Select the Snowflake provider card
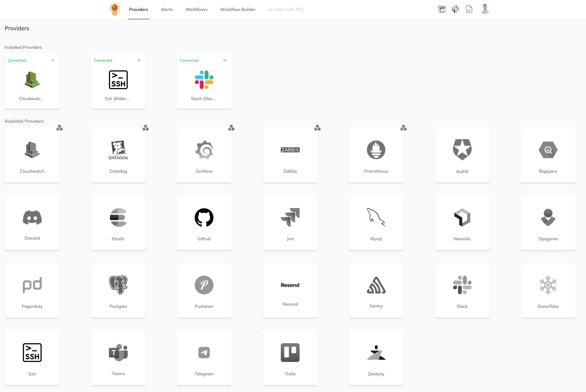The image size is (586, 392). (548, 290)
